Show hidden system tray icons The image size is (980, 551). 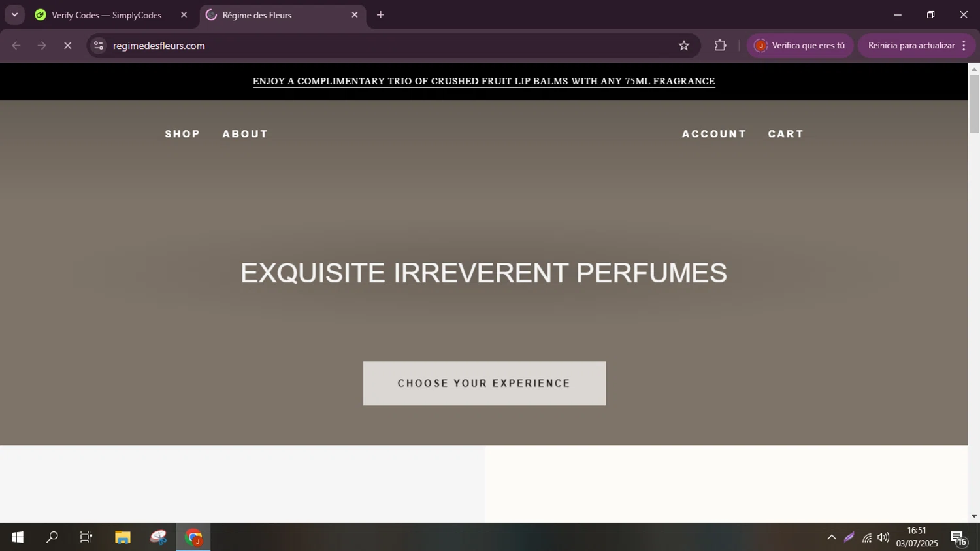(832, 537)
